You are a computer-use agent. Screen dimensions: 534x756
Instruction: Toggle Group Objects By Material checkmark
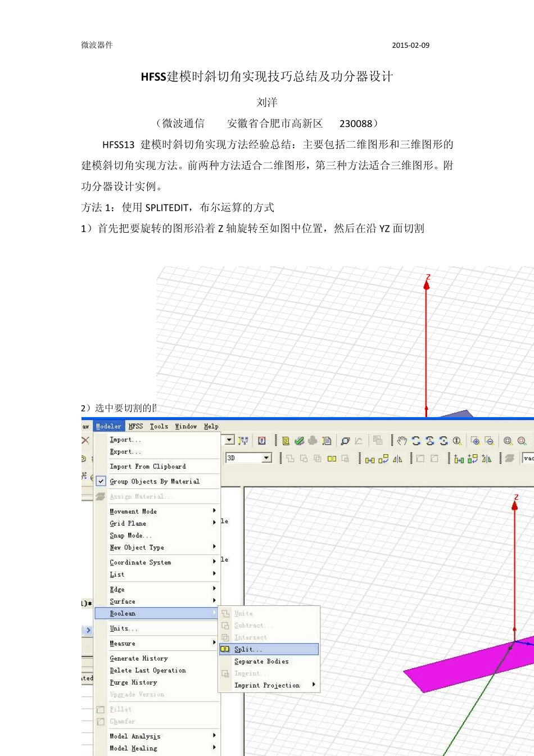click(x=101, y=481)
